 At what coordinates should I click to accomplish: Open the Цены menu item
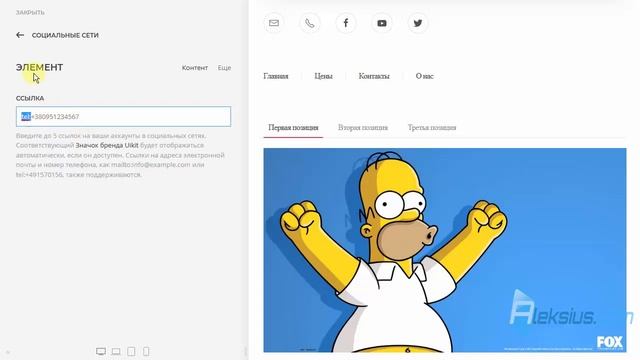(323, 76)
